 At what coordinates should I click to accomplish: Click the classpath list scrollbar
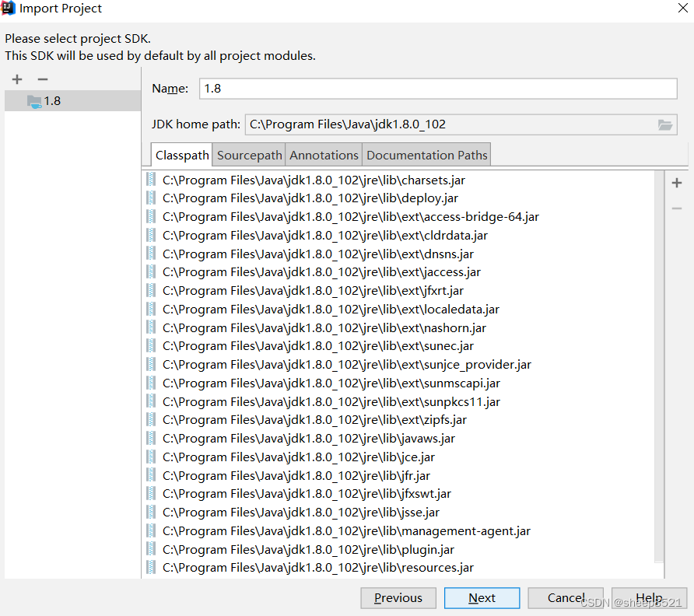click(659, 366)
